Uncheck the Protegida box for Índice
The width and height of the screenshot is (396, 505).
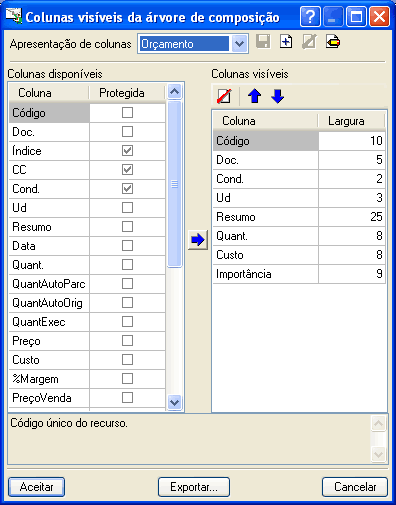[x=127, y=151]
